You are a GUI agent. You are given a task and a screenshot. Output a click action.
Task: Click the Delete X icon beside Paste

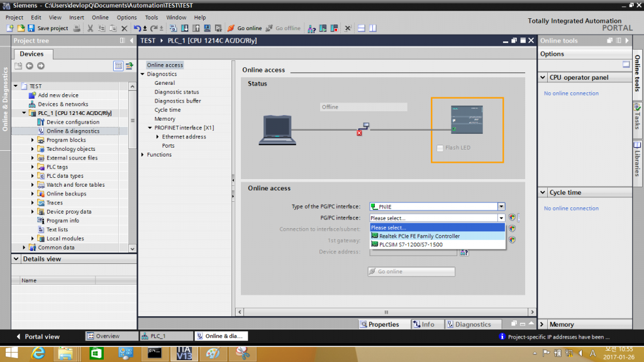click(x=124, y=28)
